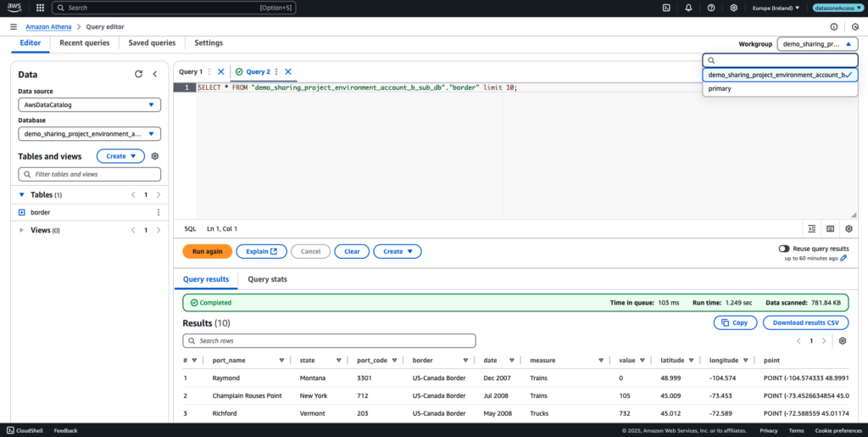Copy the query results
The height and width of the screenshot is (437, 868).
pyautogui.click(x=735, y=322)
